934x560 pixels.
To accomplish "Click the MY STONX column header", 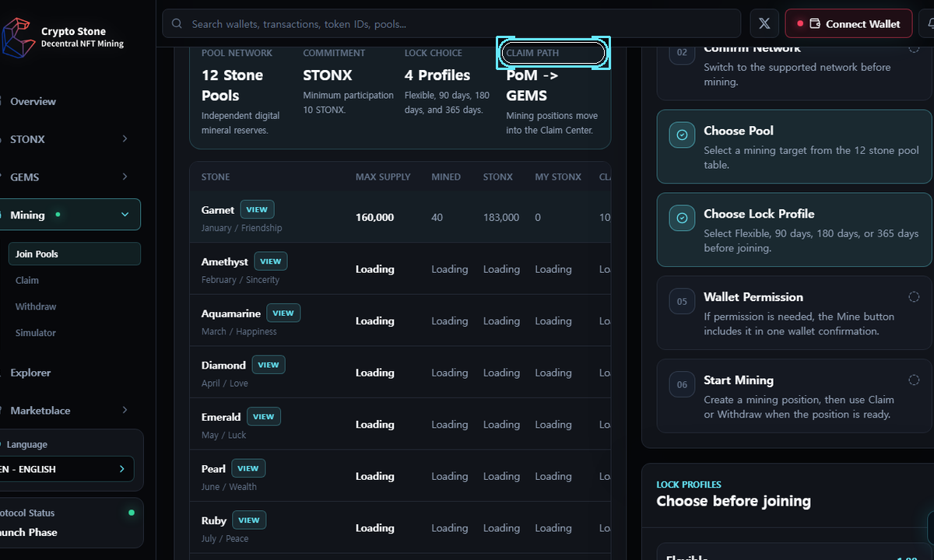I will [x=558, y=177].
